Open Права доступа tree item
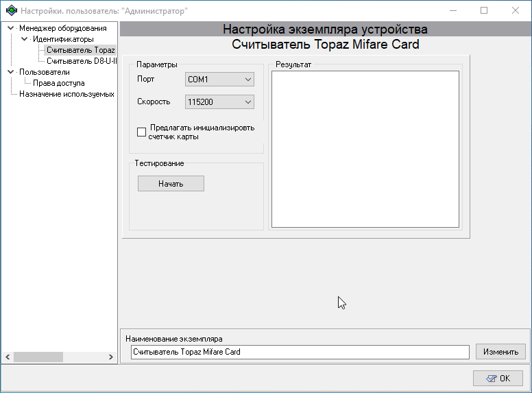Image resolution: width=532 pixels, height=393 pixels. (59, 83)
